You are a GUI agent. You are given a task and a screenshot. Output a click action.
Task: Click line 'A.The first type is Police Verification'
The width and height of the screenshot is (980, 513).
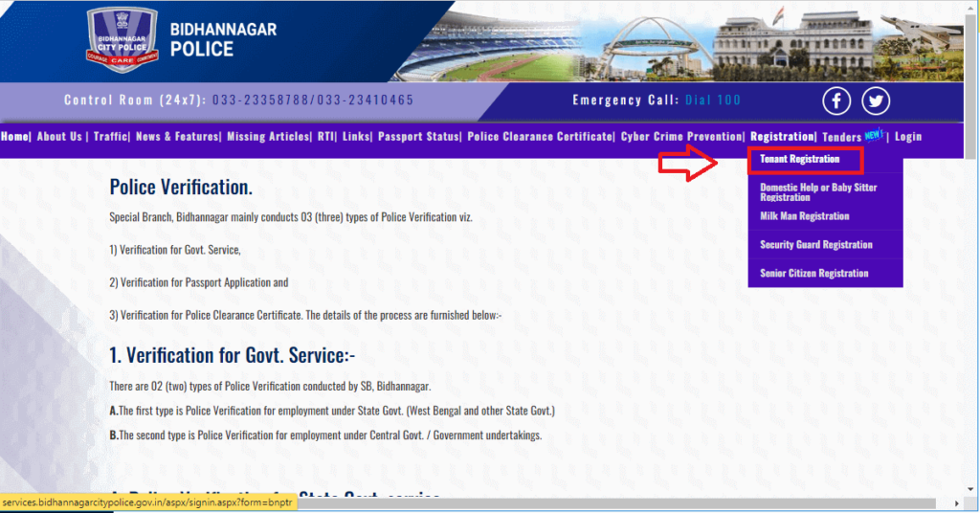point(332,411)
